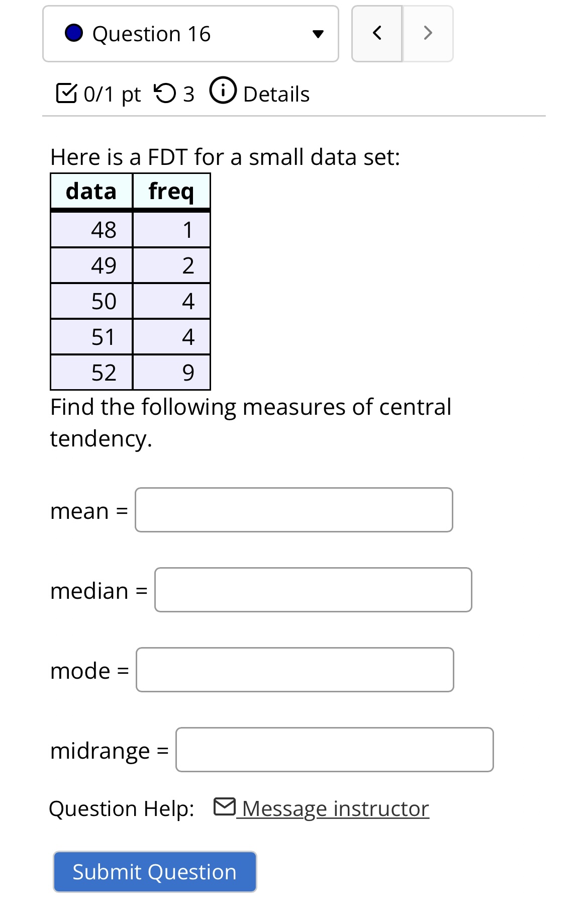Click the left chevron to go to previous question
Screen dimensions: 588x905
pos(377,33)
